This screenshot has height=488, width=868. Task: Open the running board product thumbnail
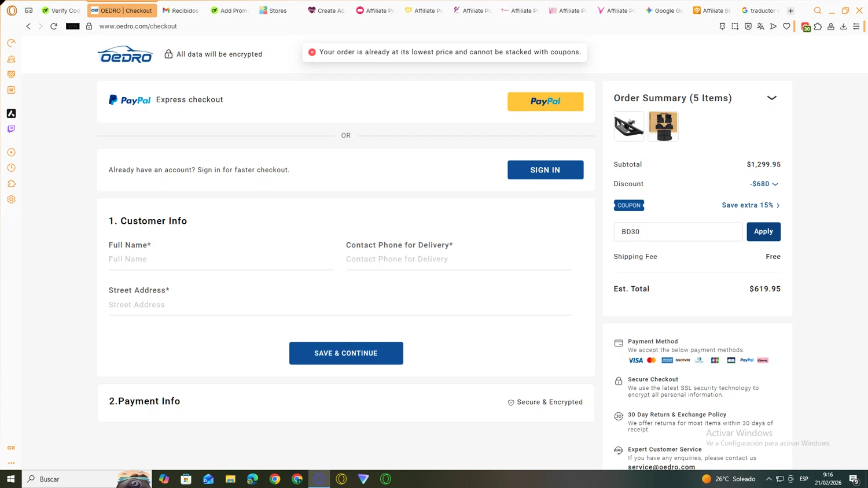point(628,126)
